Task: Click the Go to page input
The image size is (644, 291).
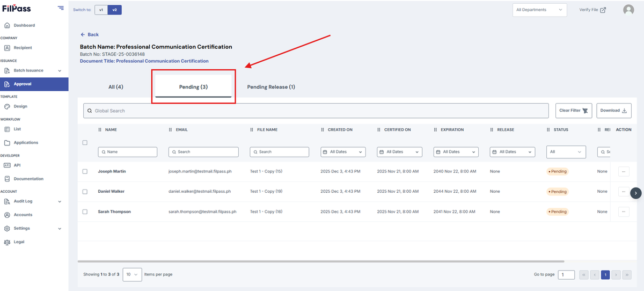Action: 566,274
